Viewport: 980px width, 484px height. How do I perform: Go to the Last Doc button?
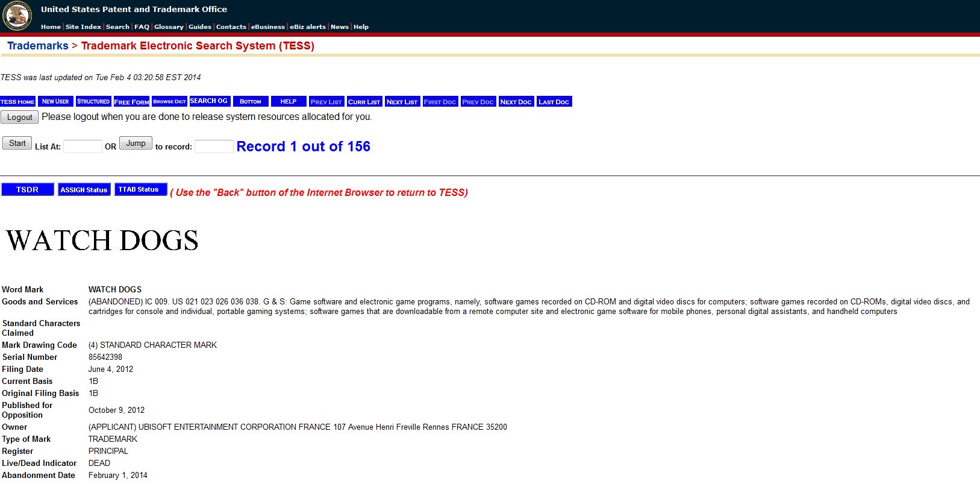pos(554,101)
